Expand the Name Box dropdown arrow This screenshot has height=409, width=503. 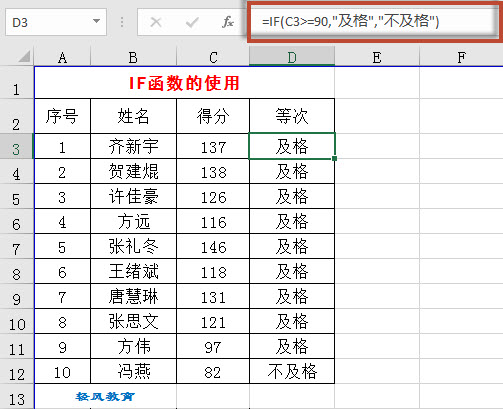tap(96, 21)
